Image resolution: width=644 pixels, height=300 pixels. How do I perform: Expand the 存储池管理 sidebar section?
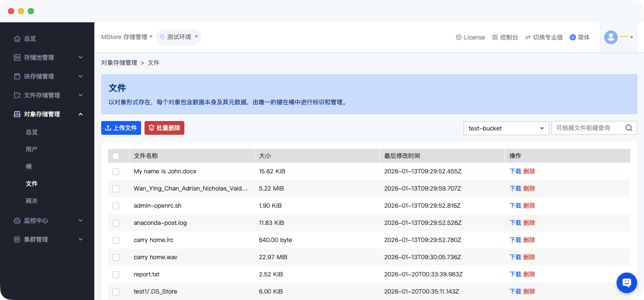(47, 58)
